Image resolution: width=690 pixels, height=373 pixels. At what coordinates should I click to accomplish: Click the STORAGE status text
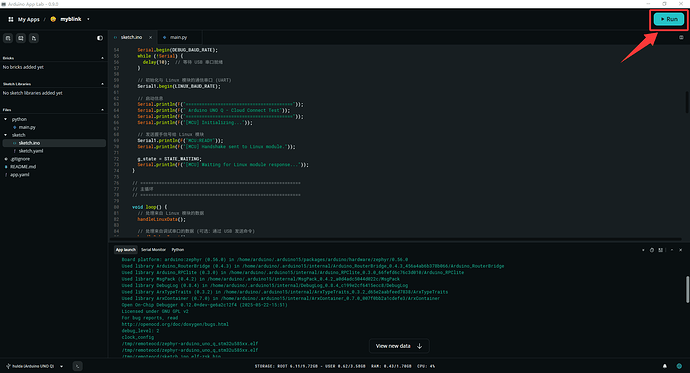click(310, 366)
